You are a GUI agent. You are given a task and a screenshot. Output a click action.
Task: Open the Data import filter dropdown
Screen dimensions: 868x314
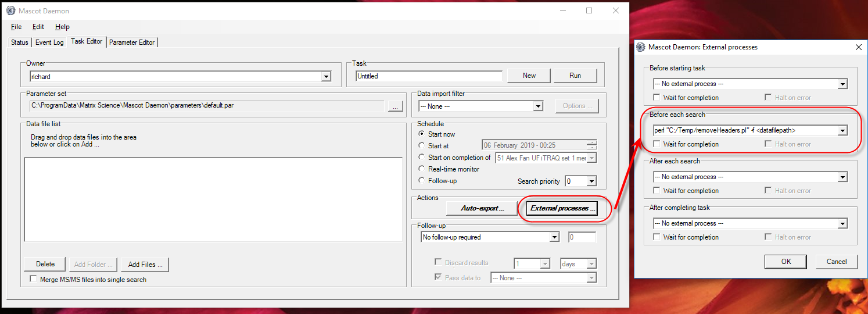538,106
